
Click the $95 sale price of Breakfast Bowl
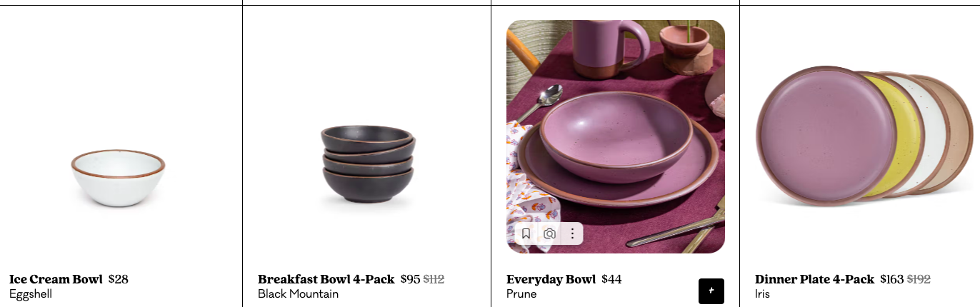click(410, 279)
